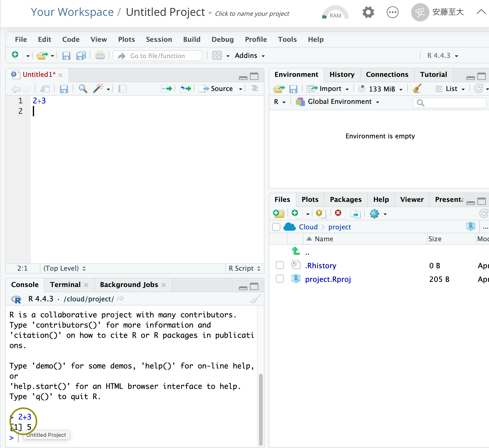Check the project.Rproj file checkbox

point(280,279)
